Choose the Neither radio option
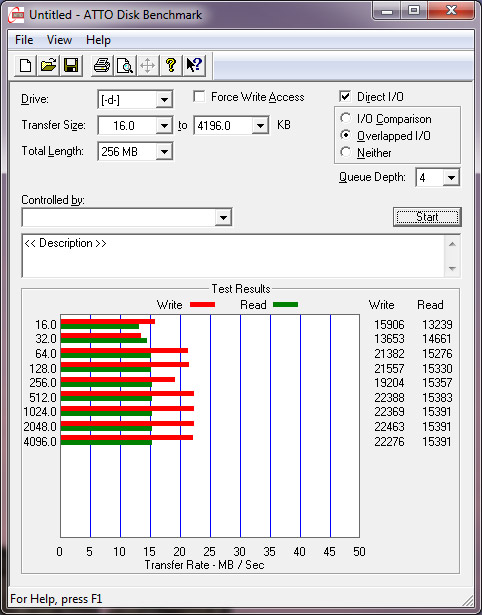 pos(346,152)
